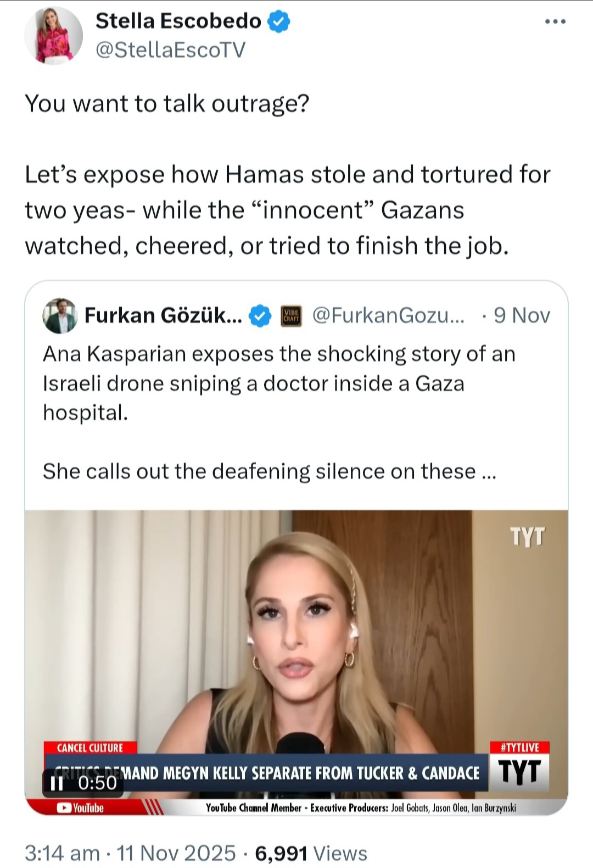Click the #TYTLIVE tag on video

pyautogui.click(x=519, y=747)
